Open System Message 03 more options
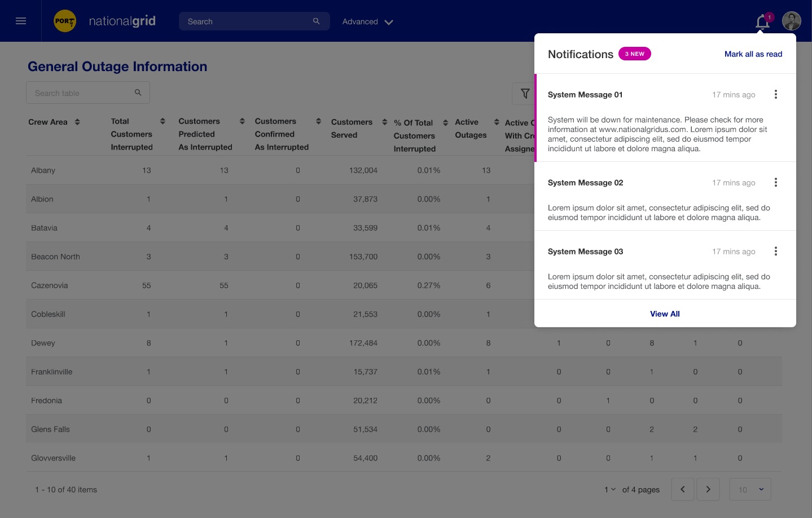The height and width of the screenshot is (518, 812). click(x=775, y=252)
